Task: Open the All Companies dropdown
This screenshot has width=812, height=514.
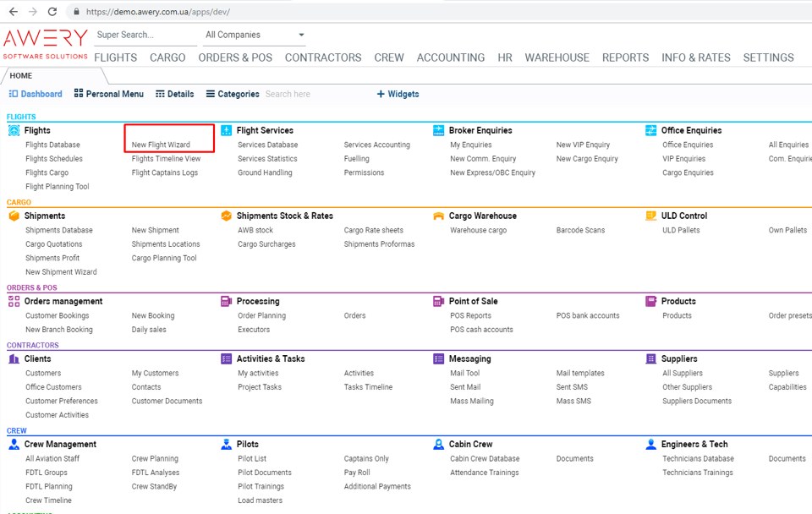Action: pyautogui.click(x=255, y=35)
